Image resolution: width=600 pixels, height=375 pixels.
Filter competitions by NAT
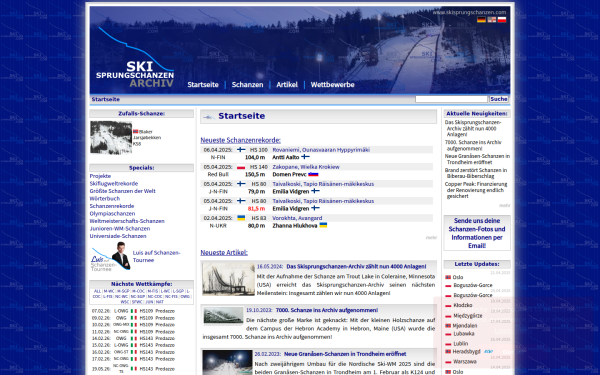(159, 302)
